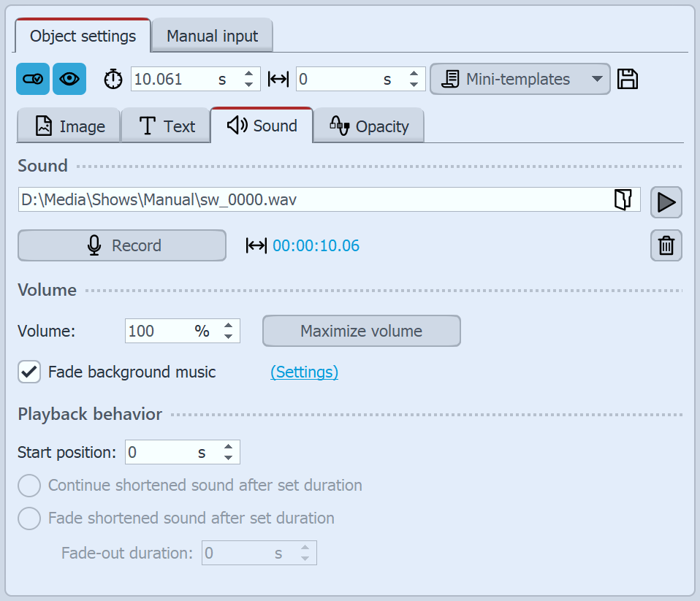This screenshot has width=700, height=601.
Task: Toggle the eye visibility icon in toolbar
Action: (69, 79)
